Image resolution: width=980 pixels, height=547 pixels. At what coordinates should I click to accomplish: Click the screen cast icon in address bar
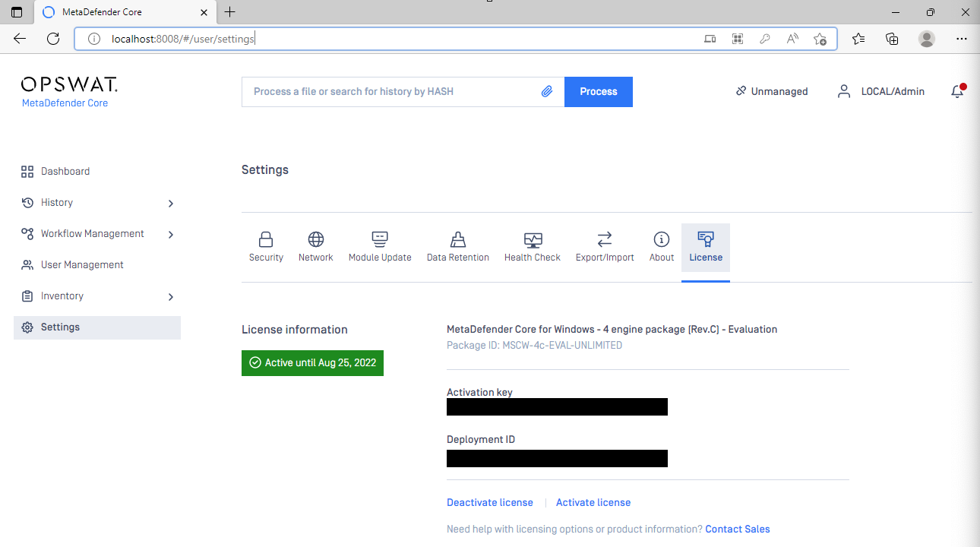(710, 39)
